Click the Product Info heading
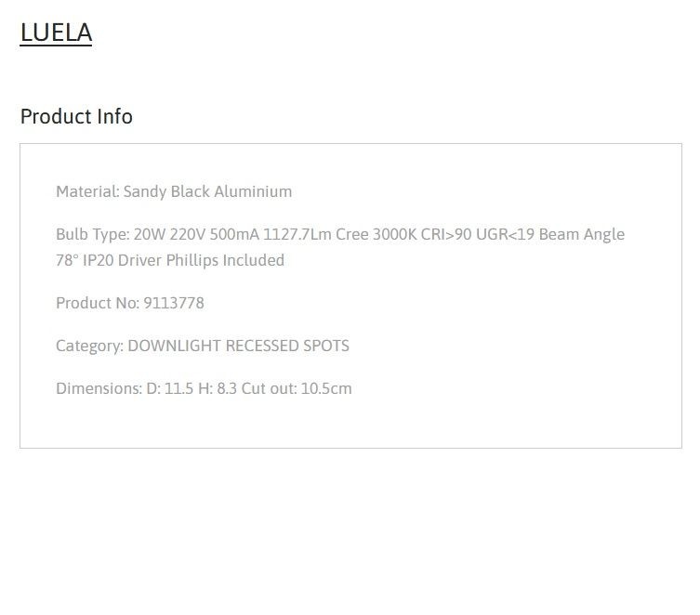 coord(76,116)
